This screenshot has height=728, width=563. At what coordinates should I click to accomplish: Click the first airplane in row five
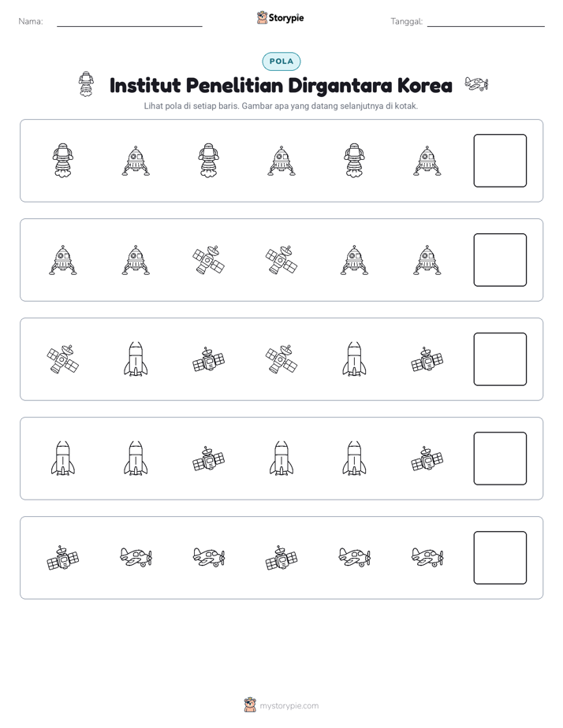tap(136, 557)
